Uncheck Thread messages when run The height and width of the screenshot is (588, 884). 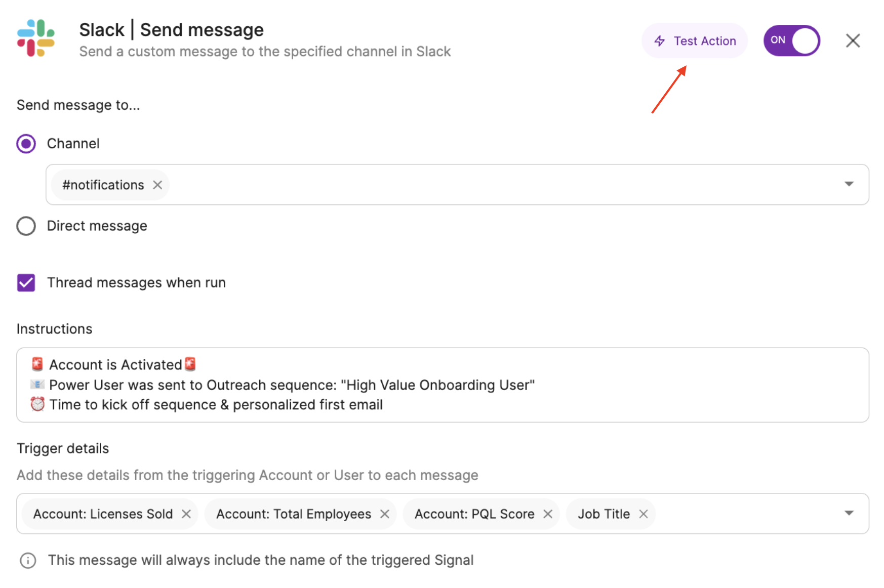[26, 283]
